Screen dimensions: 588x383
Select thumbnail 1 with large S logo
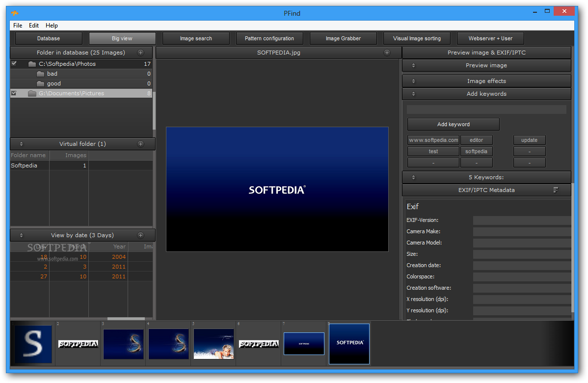tap(33, 344)
